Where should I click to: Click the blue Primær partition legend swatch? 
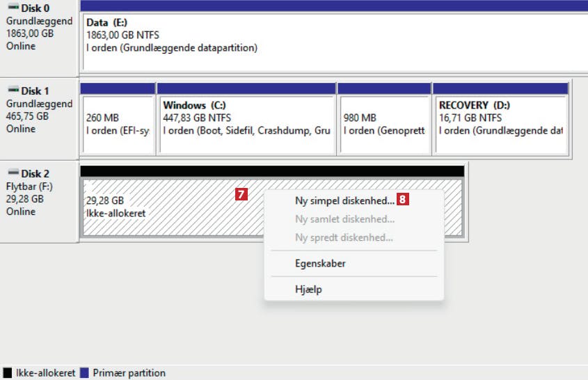pyautogui.click(x=84, y=372)
